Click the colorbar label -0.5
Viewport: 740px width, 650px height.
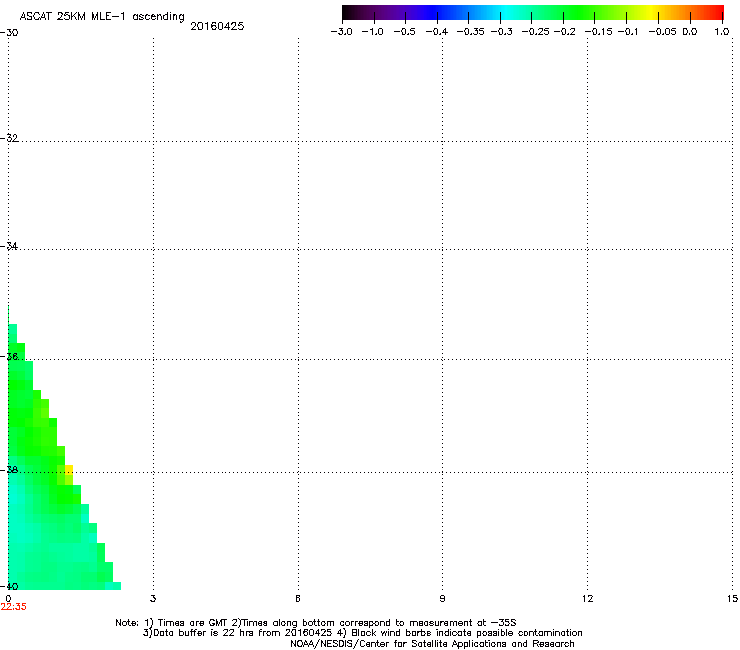pos(404,32)
